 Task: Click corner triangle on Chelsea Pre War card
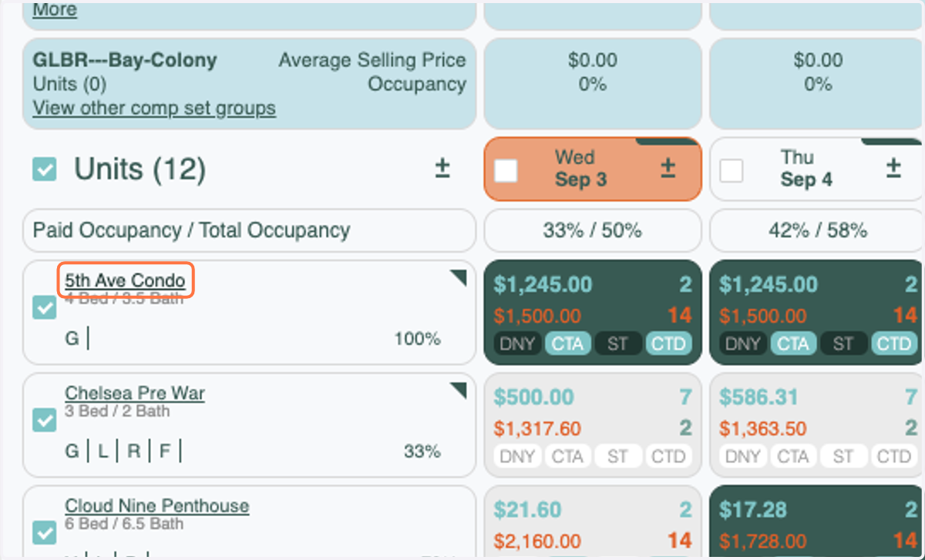(x=459, y=391)
